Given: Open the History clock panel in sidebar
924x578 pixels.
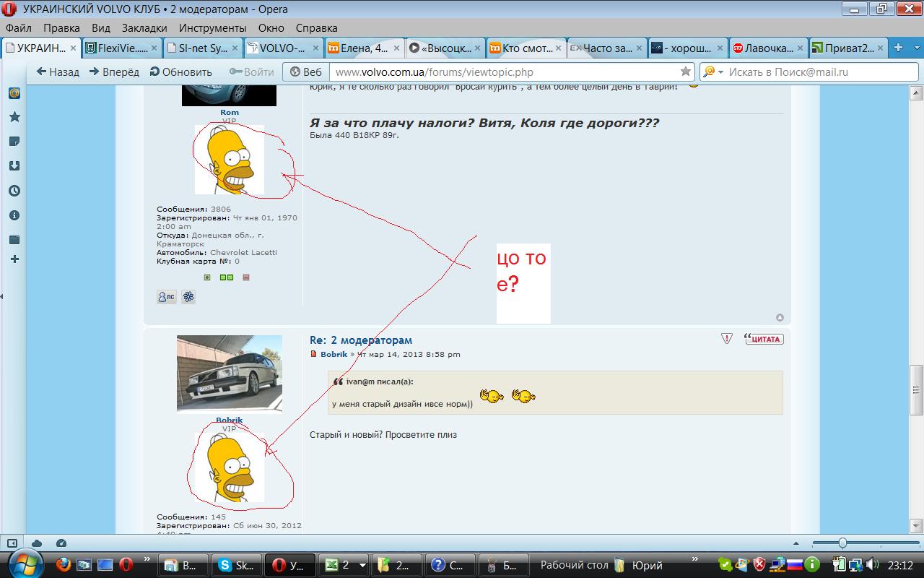Looking at the screenshot, I should pyautogui.click(x=14, y=191).
